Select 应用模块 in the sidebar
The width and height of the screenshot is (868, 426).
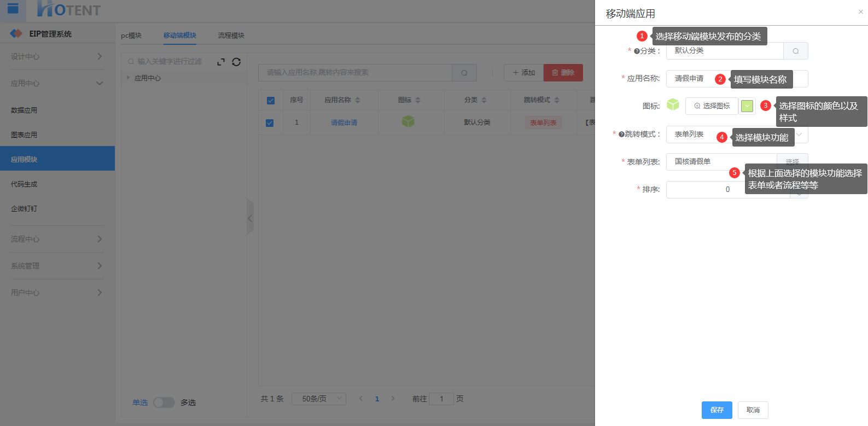pos(57,159)
